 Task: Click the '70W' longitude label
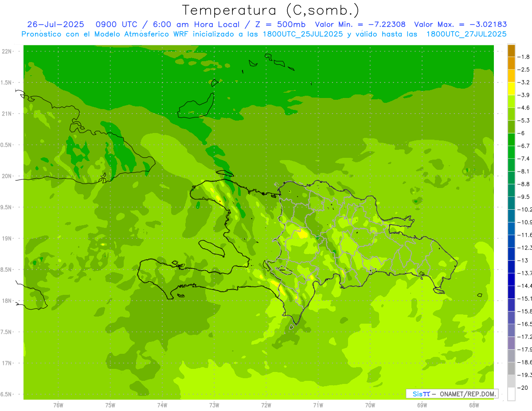[370, 405]
